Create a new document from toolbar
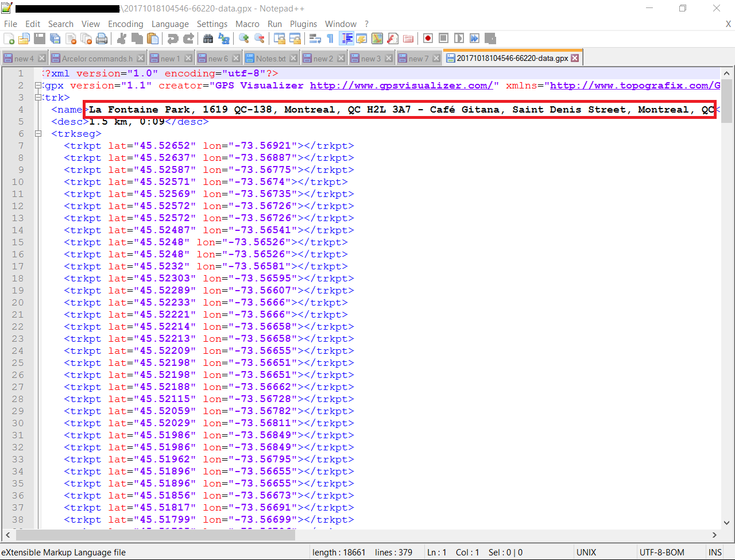 click(x=9, y=38)
